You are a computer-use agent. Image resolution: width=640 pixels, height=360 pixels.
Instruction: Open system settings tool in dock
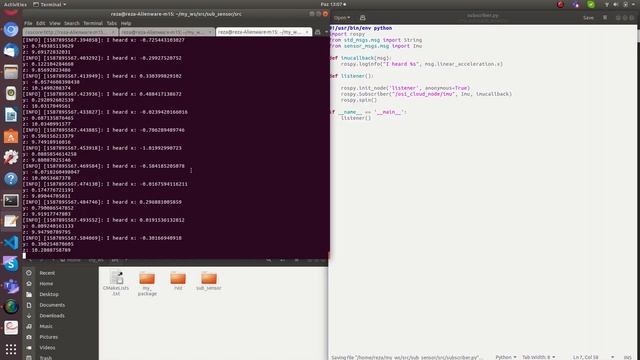[x=11, y=158]
